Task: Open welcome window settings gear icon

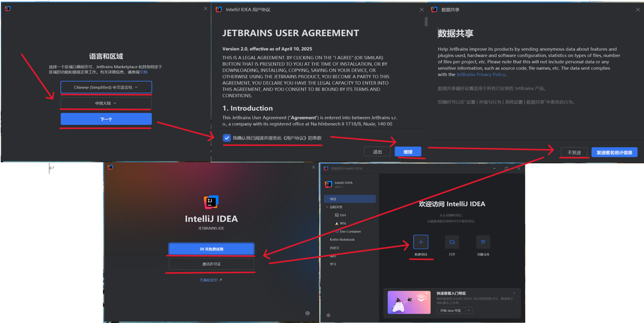Action: 328,315
